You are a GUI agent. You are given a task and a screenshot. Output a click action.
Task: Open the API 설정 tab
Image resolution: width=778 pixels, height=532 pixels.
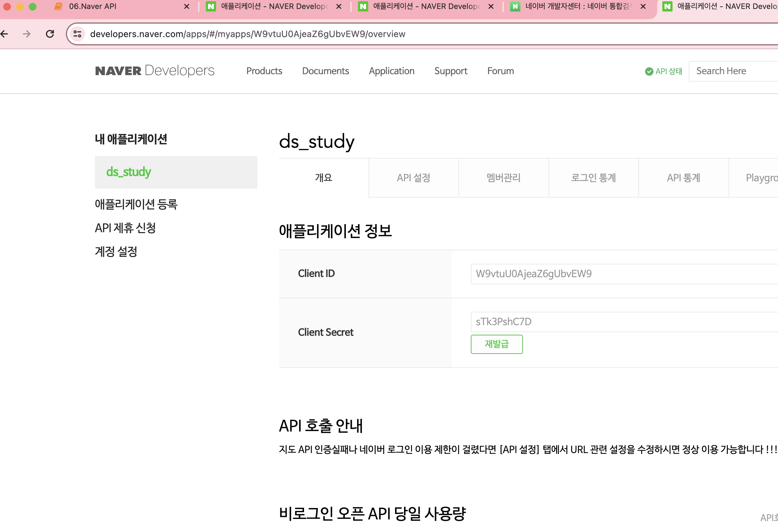(413, 178)
